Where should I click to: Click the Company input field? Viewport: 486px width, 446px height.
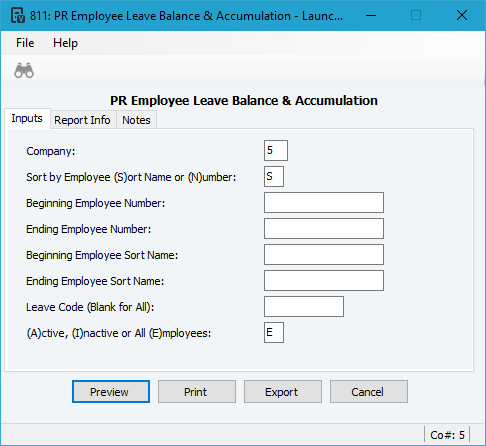point(276,150)
